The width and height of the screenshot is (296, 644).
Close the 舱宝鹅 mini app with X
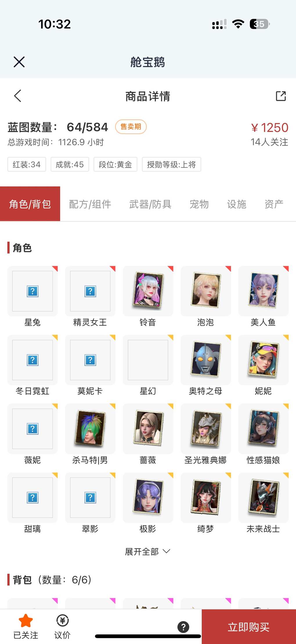(19, 62)
